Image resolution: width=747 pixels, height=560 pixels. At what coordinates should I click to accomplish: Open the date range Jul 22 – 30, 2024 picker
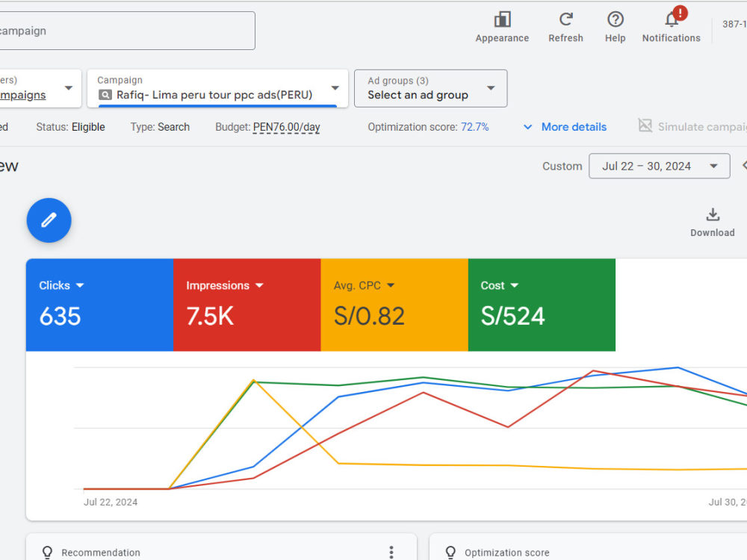point(660,167)
